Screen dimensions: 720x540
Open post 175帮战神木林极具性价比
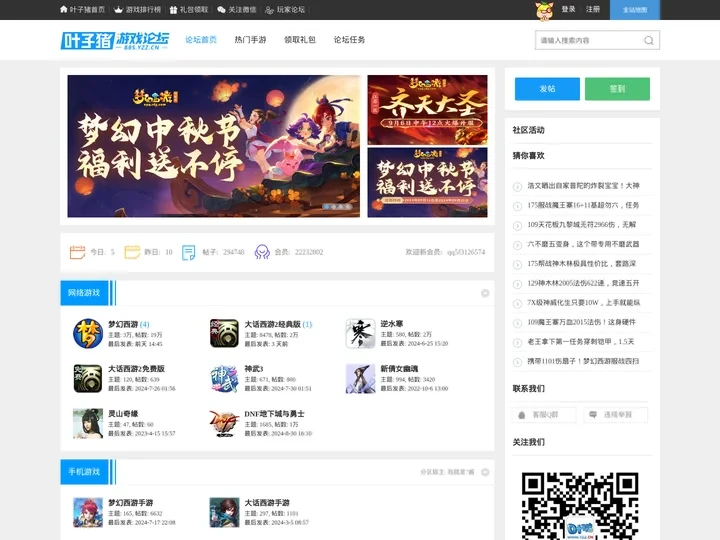pos(581,264)
